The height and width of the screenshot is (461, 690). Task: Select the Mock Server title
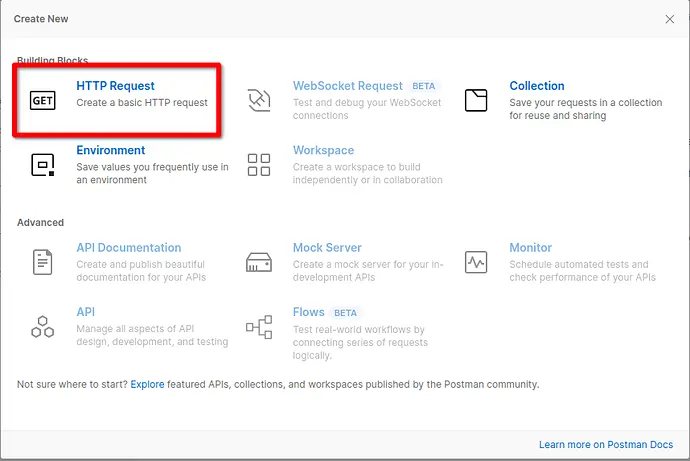click(327, 248)
